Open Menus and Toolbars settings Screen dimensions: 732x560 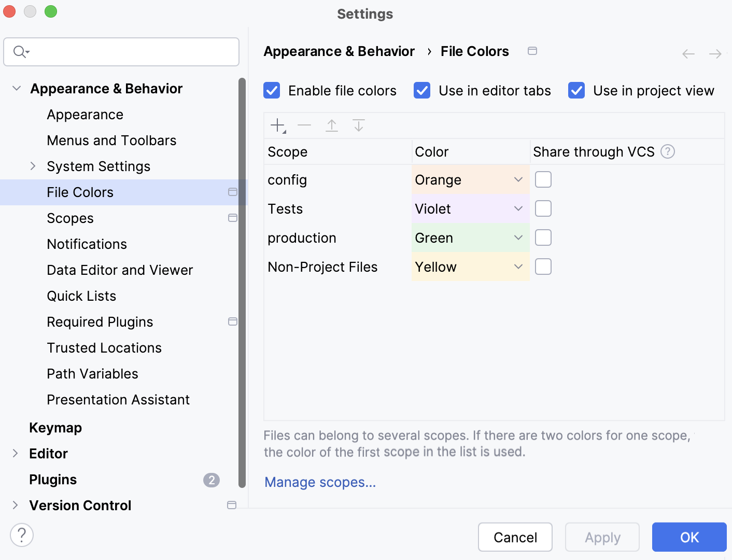pyautogui.click(x=111, y=141)
